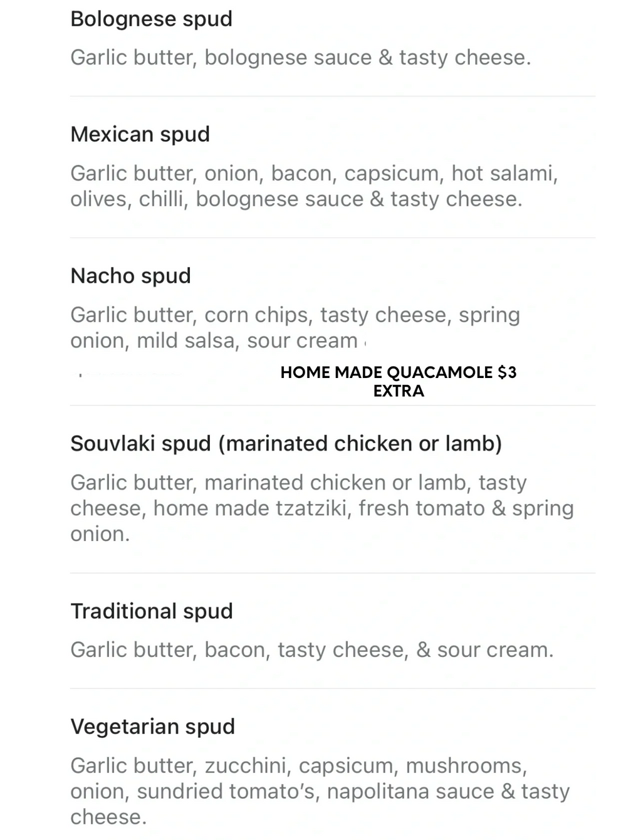
Task: Select the Vegetarian spud heading
Action: (x=152, y=727)
